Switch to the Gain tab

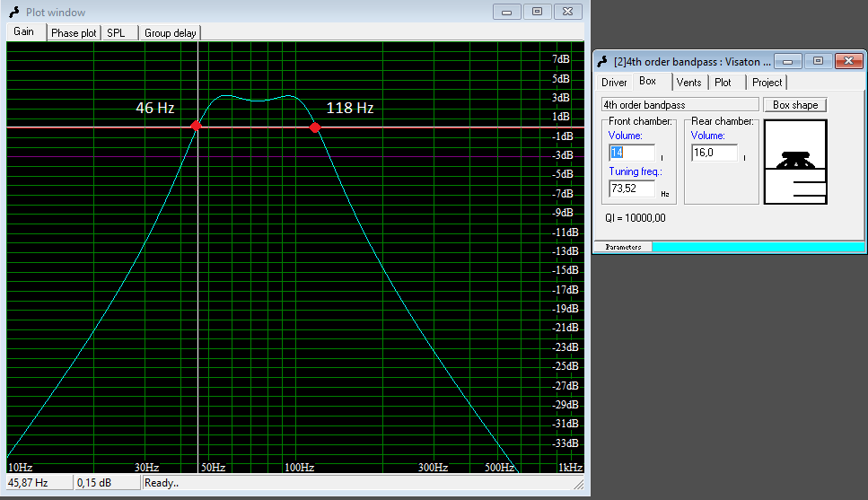(25, 32)
